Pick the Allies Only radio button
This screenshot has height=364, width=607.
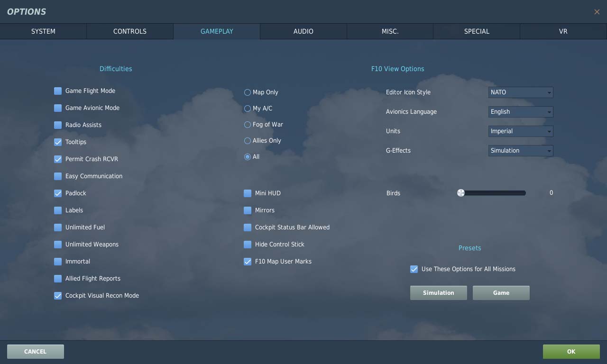(x=248, y=141)
